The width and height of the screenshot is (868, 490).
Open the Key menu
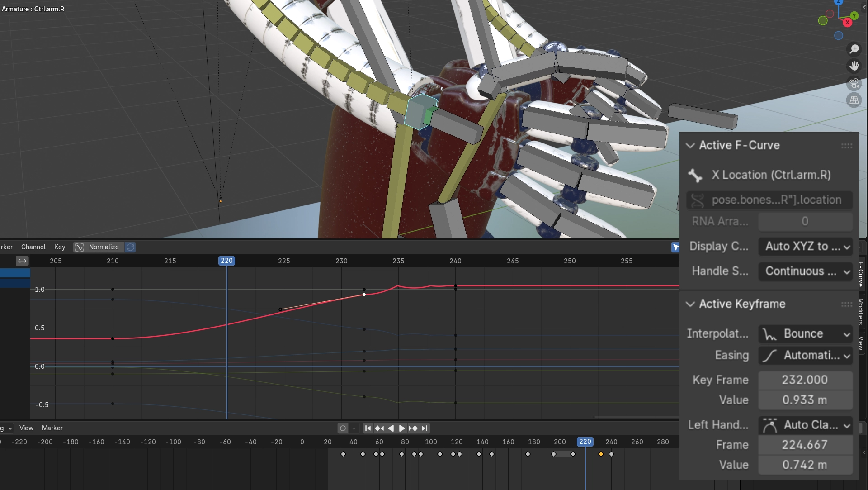pos(60,247)
